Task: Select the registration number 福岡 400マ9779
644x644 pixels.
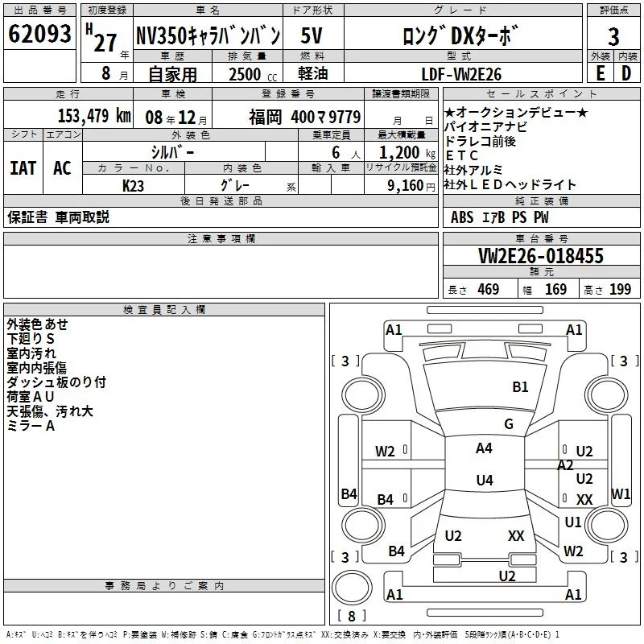Action: click(x=305, y=117)
